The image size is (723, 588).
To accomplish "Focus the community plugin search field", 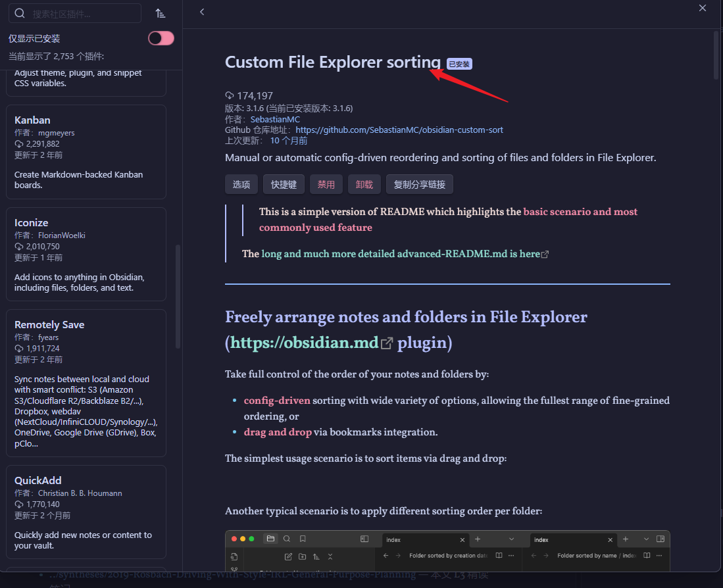I will point(75,13).
